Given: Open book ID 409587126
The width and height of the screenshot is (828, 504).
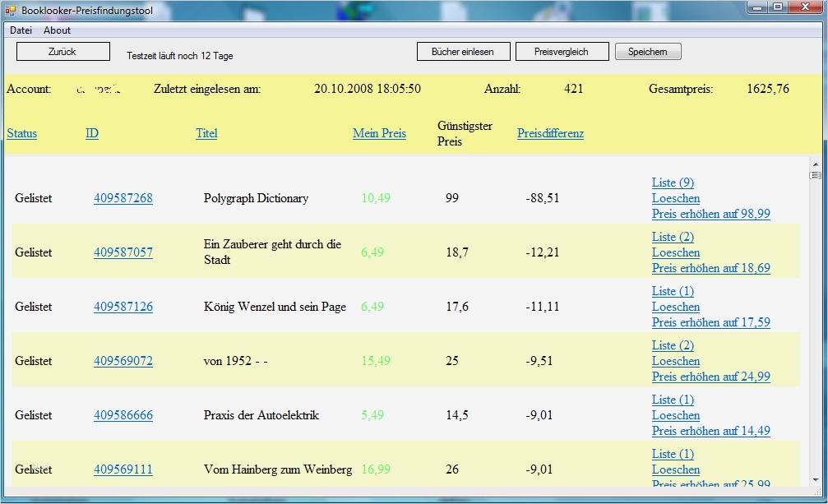Looking at the screenshot, I should click(x=123, y=307).
